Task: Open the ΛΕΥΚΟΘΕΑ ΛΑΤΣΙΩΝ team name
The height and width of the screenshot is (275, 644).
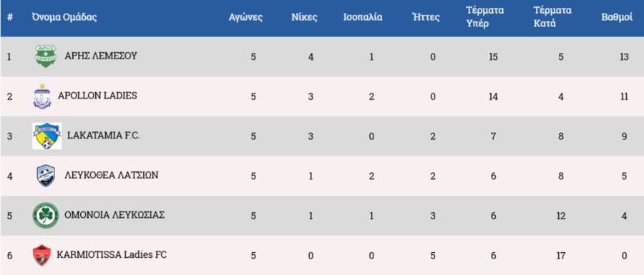Action: pyautogui.click(x=112, y=176)
